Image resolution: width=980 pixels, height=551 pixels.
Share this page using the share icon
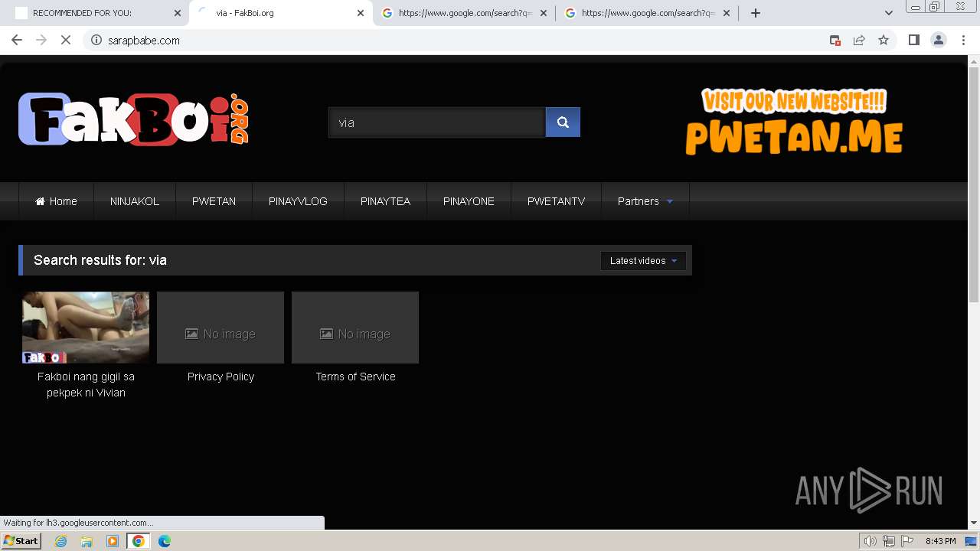click(x=859, y=41)
